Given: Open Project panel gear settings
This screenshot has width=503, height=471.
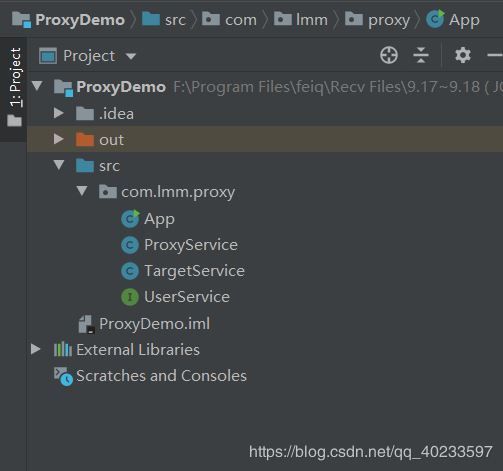Looking at the screenshot, I should coord(463,55).
